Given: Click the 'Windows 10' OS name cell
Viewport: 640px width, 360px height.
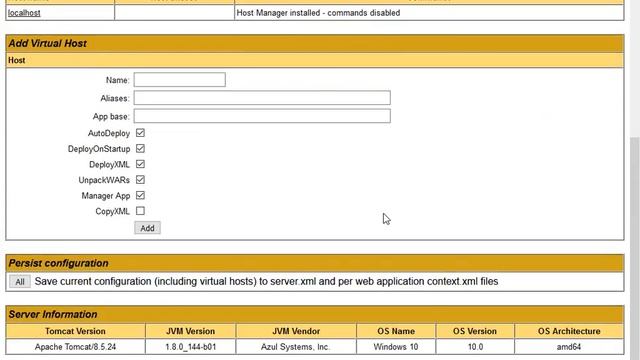Looking at the screenshot, I should (x=396, y=347).
